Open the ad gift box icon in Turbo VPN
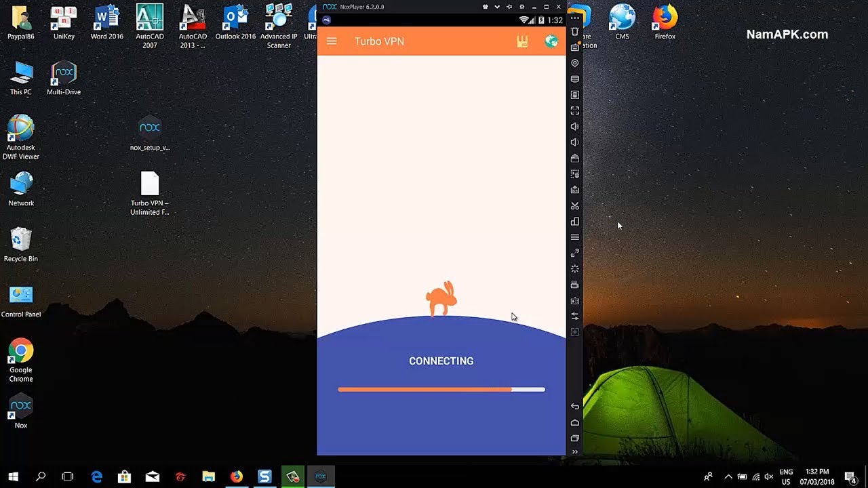 coord(522,41)
